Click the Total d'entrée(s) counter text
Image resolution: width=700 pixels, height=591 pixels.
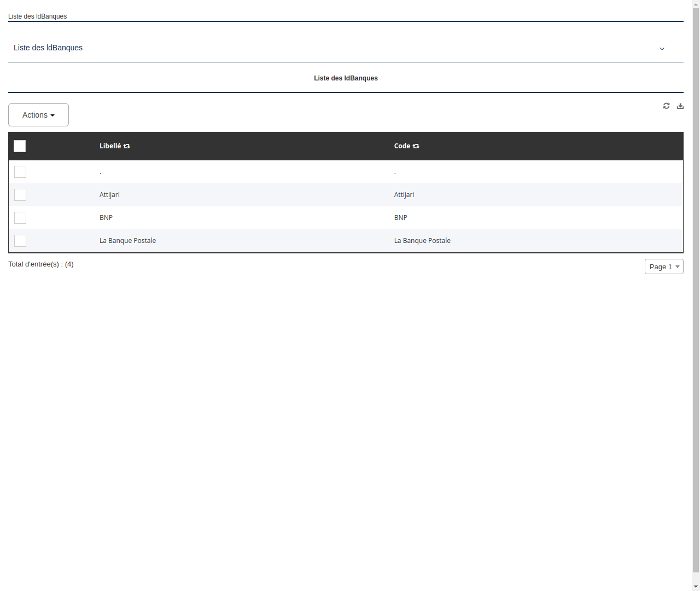[41, 264]
